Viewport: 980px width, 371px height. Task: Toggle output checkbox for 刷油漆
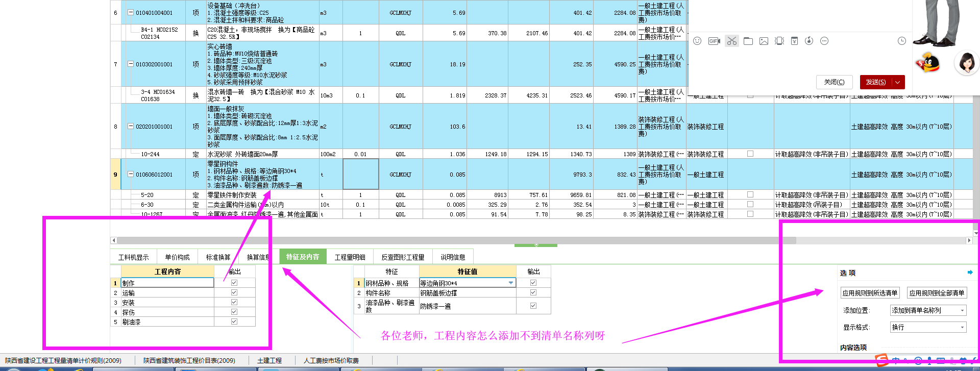(234, 321)
